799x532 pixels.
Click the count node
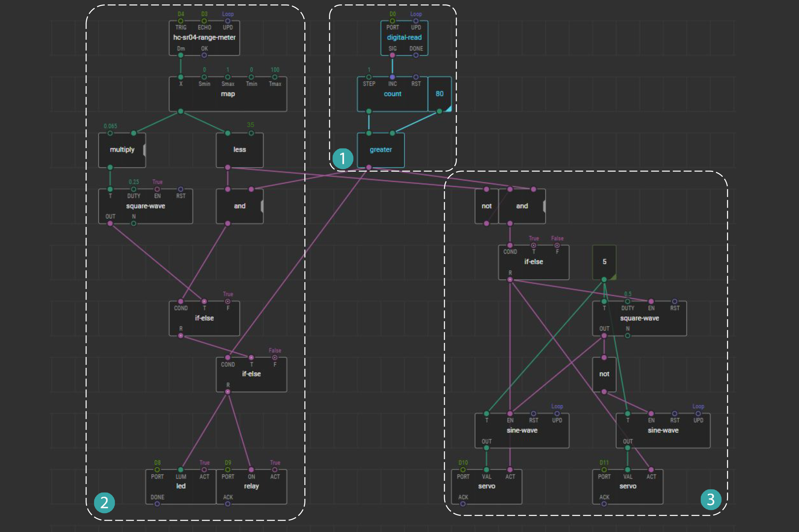coord(392,94)
